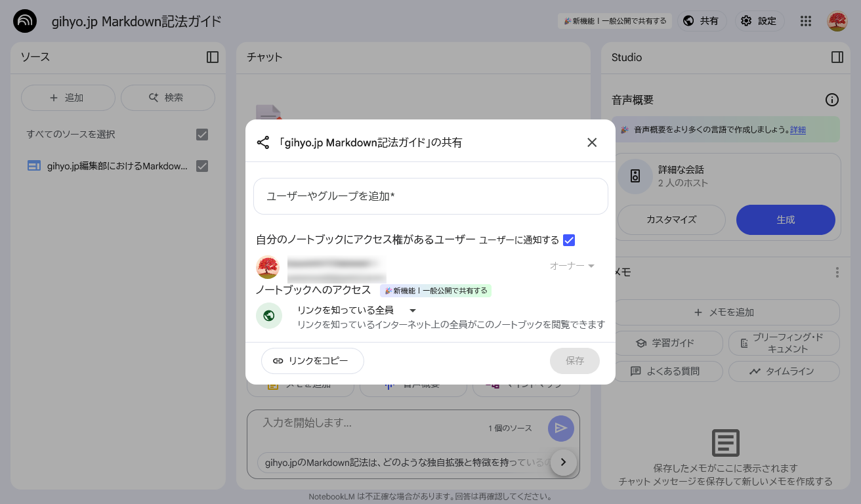Uncheck the gihyo.jp編集部 source checkbox

pos(202,166)
